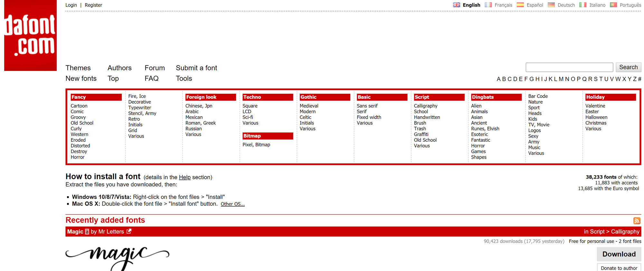Viewport: 644px width, 271px height.
Task: Click the Register link
Action: click(93, 5)
